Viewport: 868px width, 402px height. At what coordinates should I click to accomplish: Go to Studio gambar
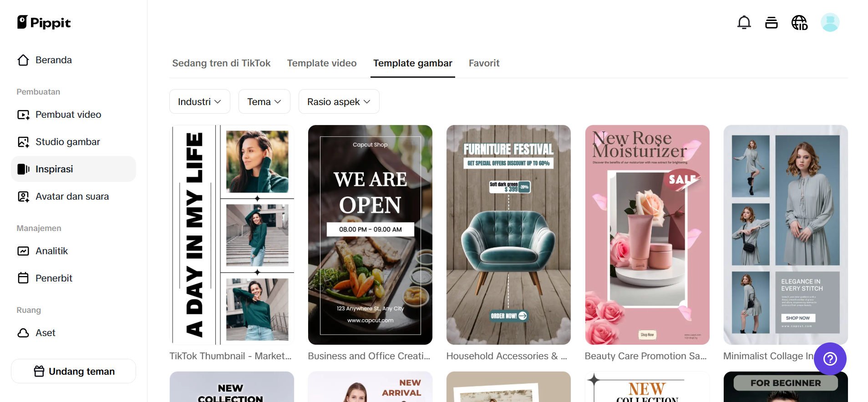67,142
